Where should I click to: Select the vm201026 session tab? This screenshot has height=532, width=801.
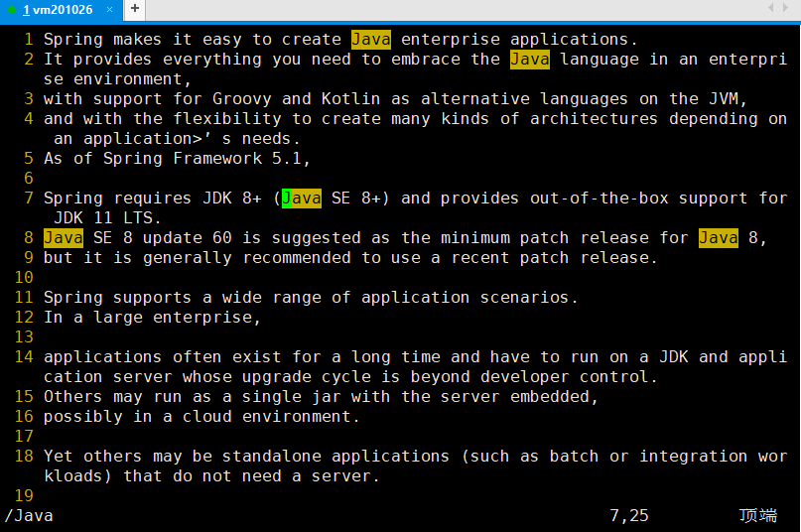point(62,10)
